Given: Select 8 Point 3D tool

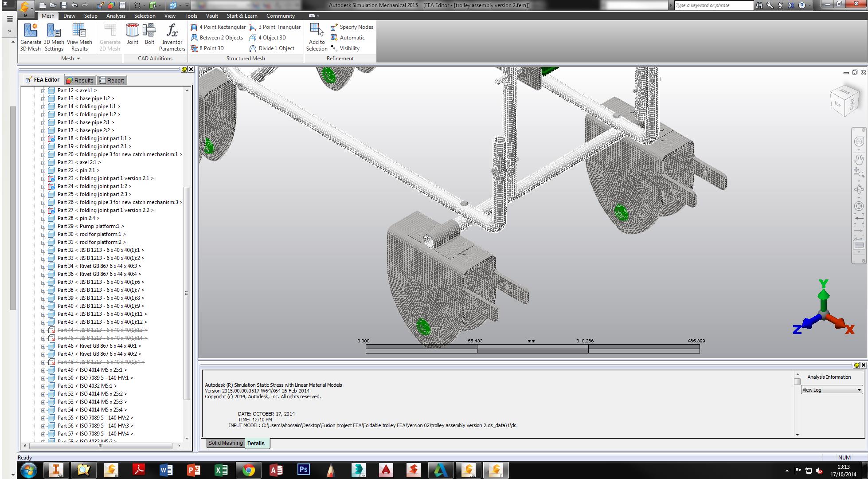Looking at the screenshot, I should [207, 48].
